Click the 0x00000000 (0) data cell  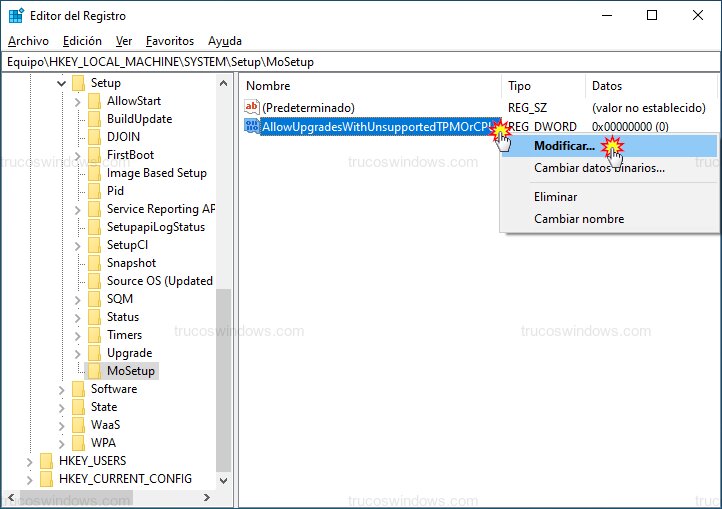point(630,127)
